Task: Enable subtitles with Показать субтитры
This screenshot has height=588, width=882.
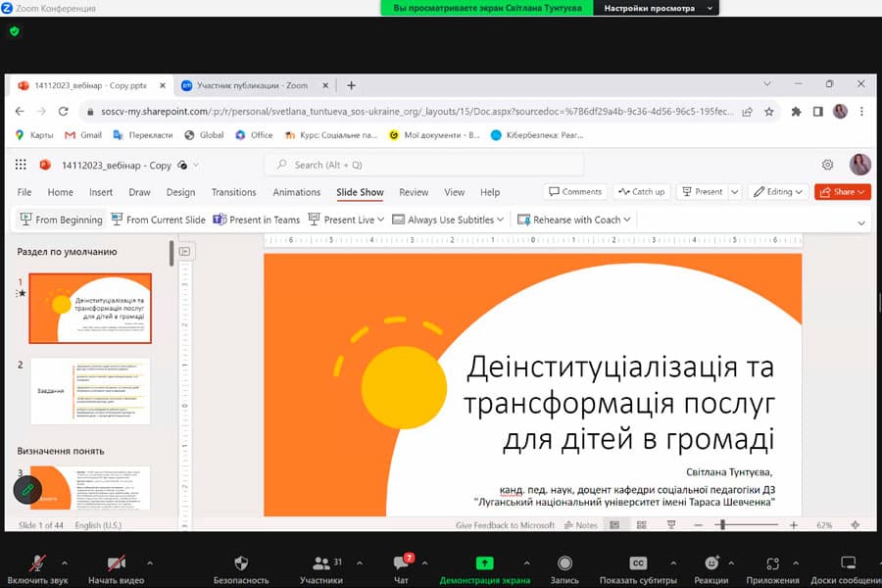Action: [639, 566]
